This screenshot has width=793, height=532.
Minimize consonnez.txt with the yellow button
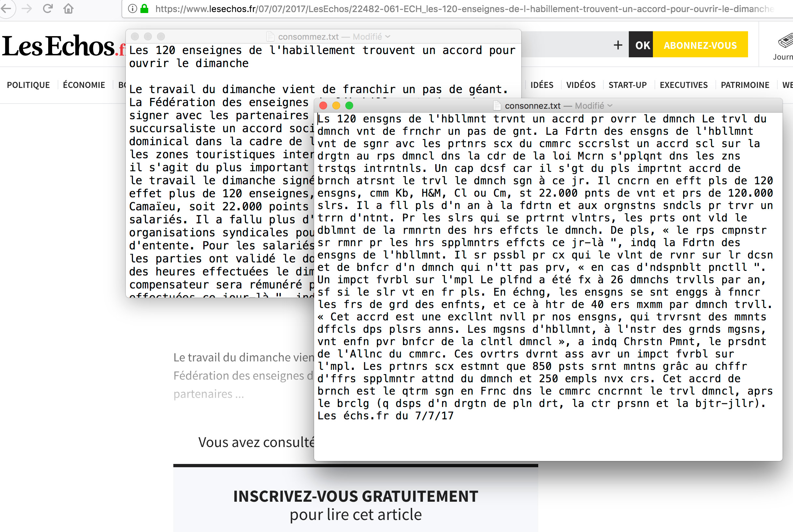[x=336, y=105]
